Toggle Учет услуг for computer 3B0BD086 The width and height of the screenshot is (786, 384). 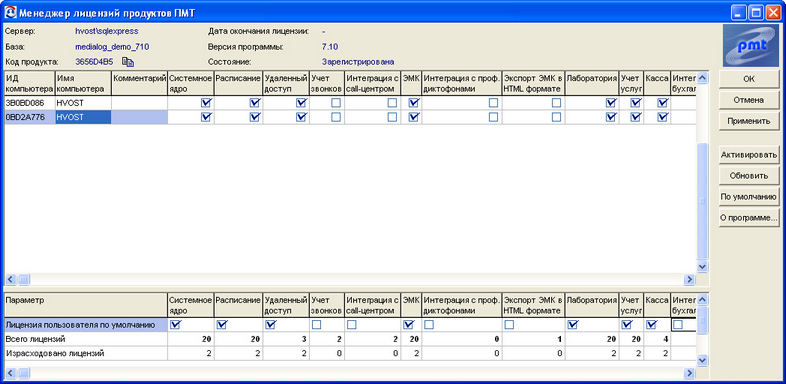636,103
